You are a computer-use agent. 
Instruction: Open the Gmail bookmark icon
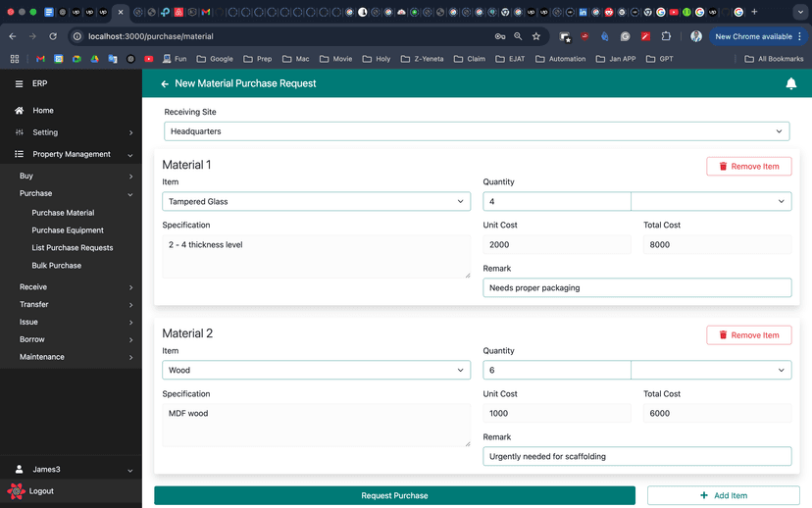[40, 59]
